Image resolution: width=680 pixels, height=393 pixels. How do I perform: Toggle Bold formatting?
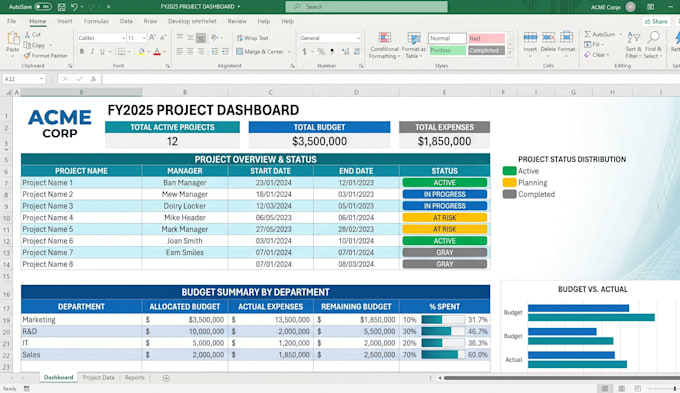click(x=82, y=52)
